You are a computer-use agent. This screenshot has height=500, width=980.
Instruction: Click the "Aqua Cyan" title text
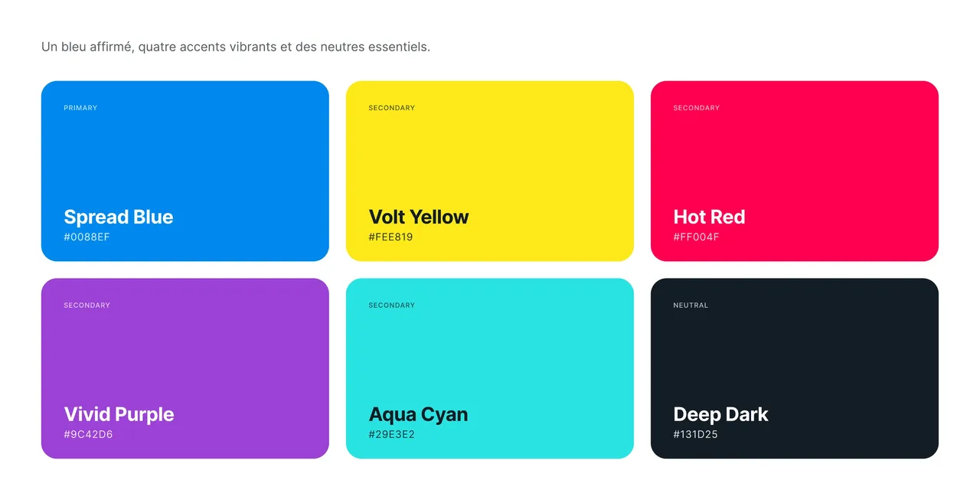coord(419,415)
